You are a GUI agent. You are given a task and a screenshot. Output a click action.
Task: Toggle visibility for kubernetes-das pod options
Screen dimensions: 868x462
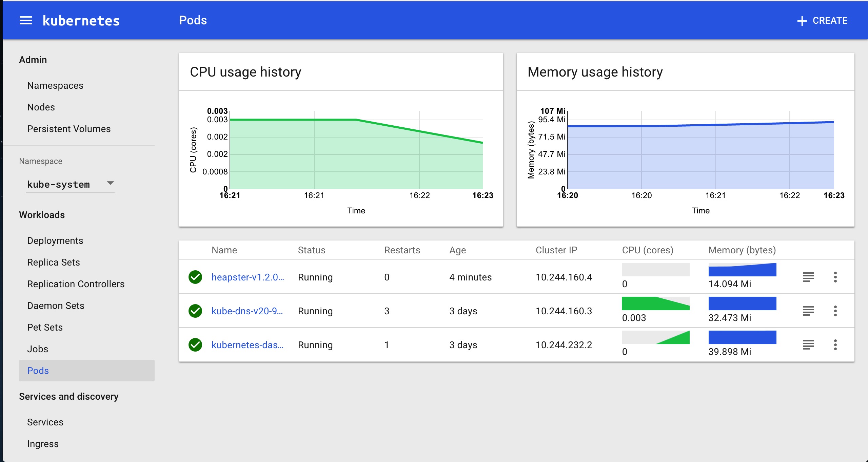point(835,344)
